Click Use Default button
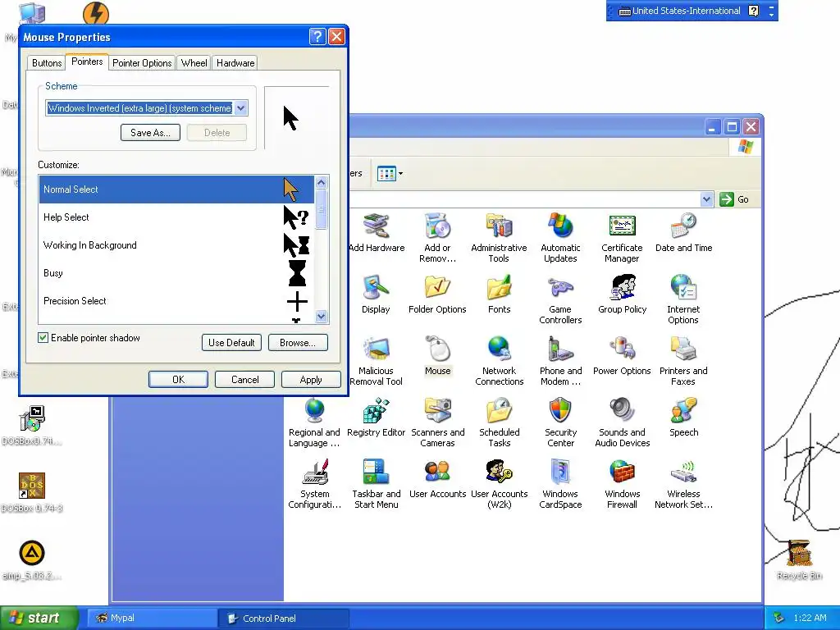 tap(231, 343)
